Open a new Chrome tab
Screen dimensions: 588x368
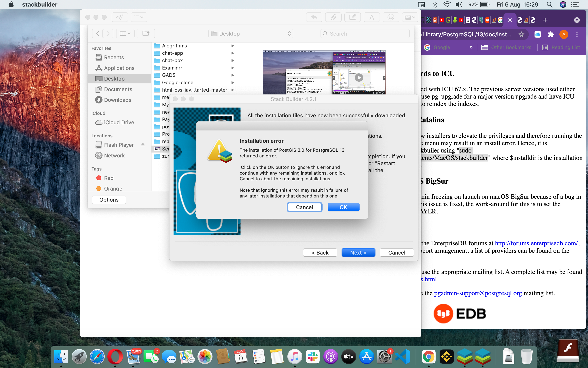coord(545,20)
